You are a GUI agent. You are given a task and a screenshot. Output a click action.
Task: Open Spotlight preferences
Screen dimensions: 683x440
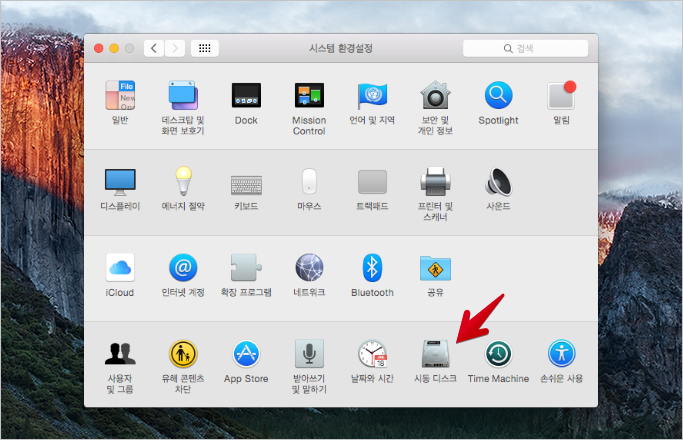[498, 95]
